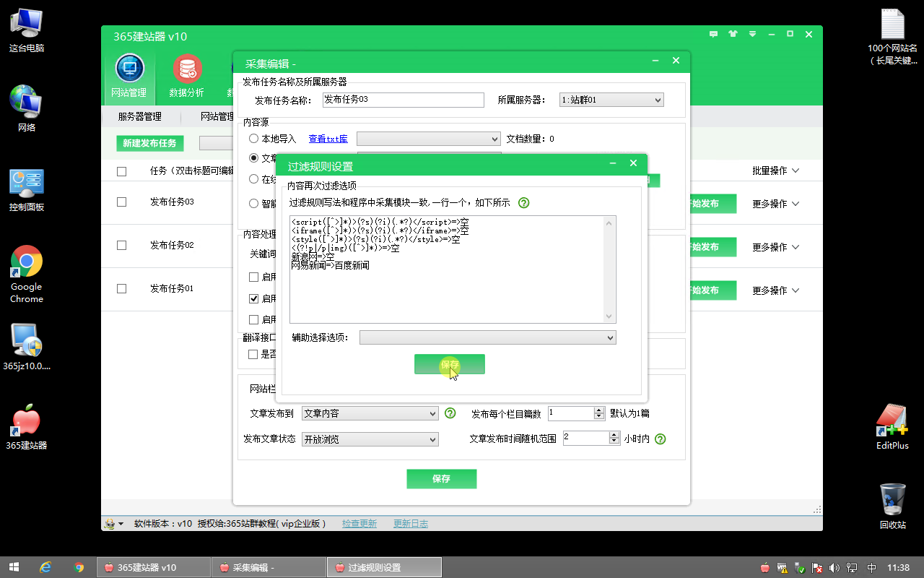
Task: Open the 365jz10.0 installer desktop icon
Action: click(x=27, y=347)
